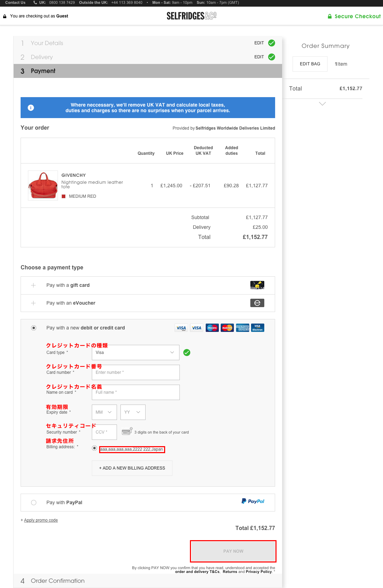Screen dimensions: 383x588
Task: Expand the Order Summary chevron
Action: [x=323, y=104]
